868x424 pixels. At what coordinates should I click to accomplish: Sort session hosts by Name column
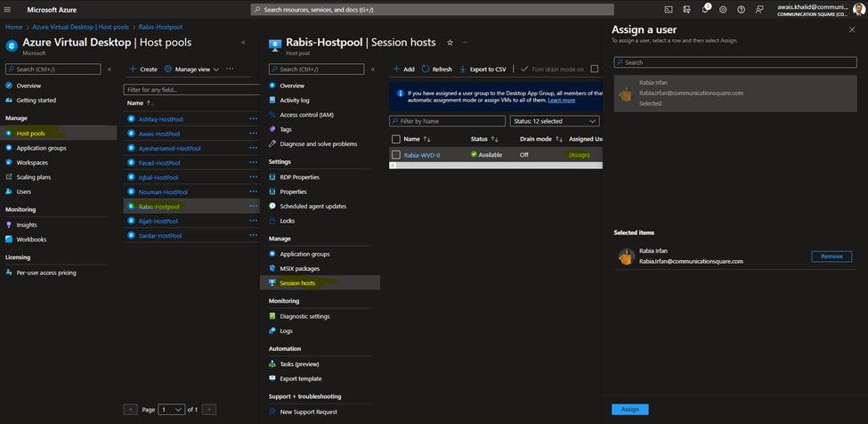pos(418,139)
